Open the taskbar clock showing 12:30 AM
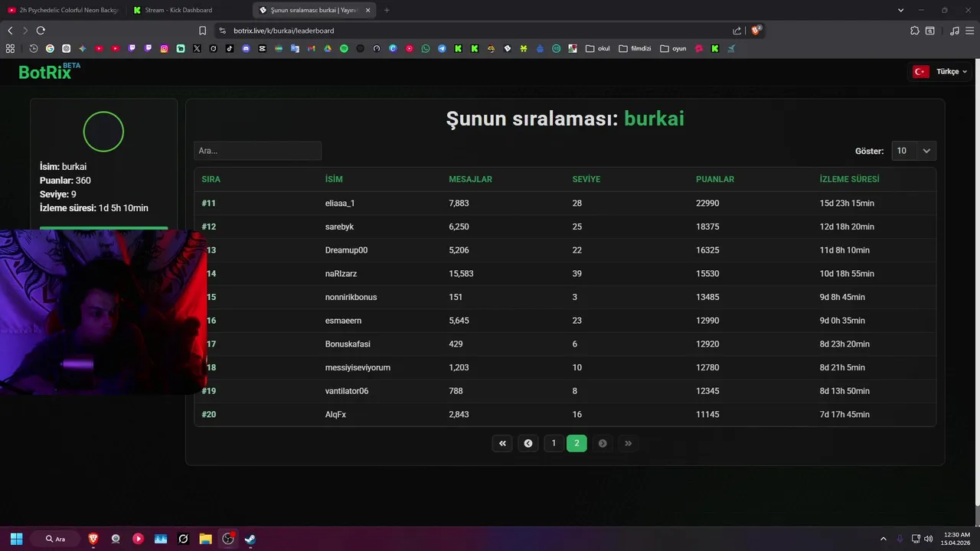Screen dimensions: 980x551 tap(957, 539)
